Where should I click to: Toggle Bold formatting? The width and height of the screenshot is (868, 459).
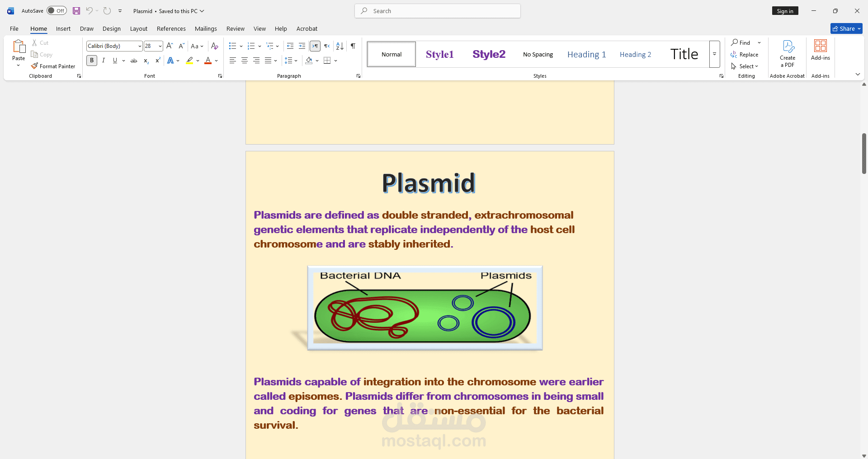click(x=92, y=61)
